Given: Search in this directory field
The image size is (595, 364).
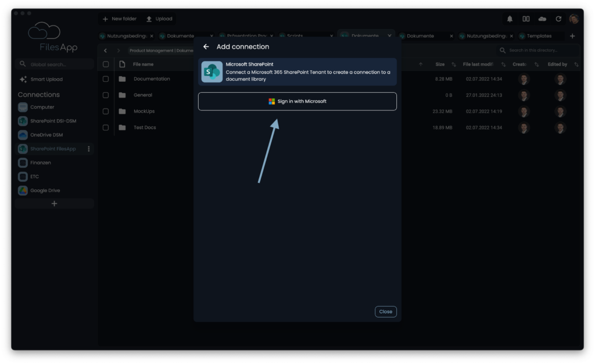Looking at the screenshot, I should (x=537, y=51).
